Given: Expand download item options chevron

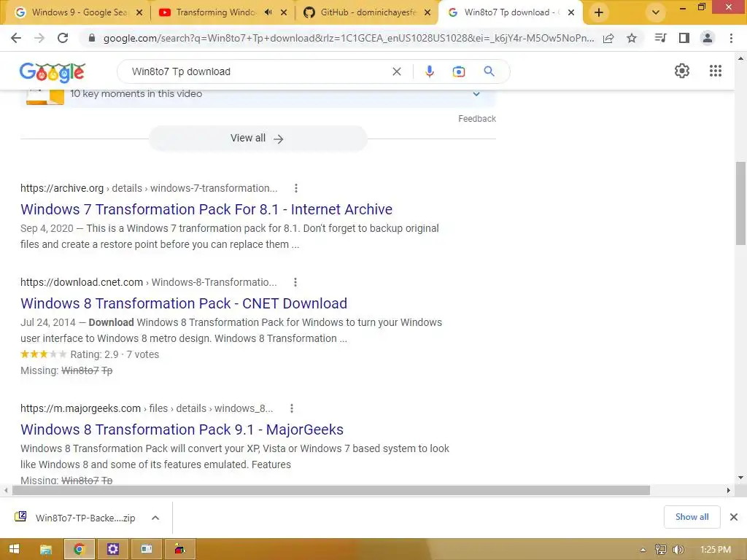Looking at the screenshot, I should tap(155, 518).
